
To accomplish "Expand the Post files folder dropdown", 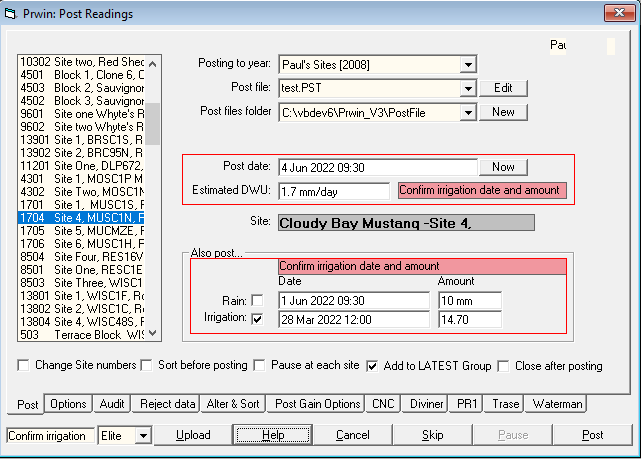I will [467, 113].
